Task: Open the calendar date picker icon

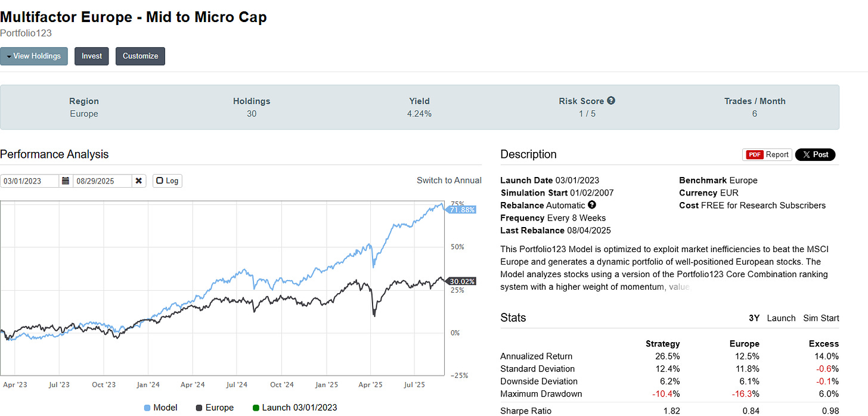Action: coord(66,181)
